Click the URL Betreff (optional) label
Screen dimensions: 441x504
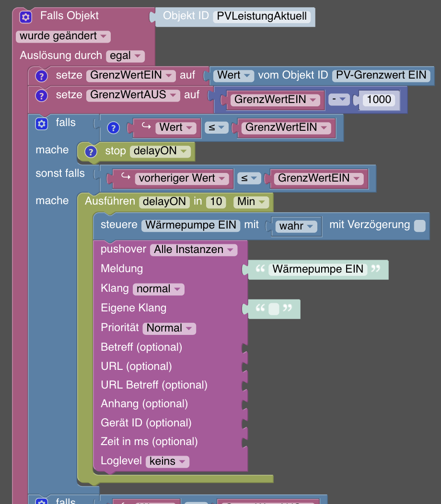[x=154, y=385]
